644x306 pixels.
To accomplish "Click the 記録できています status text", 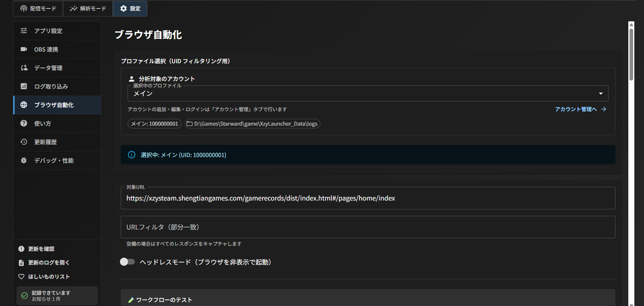I will coord(51,293).
